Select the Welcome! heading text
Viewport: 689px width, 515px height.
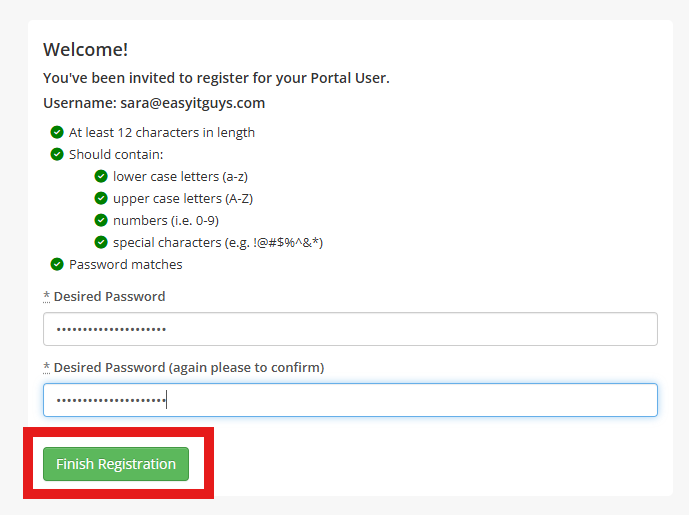86,49
